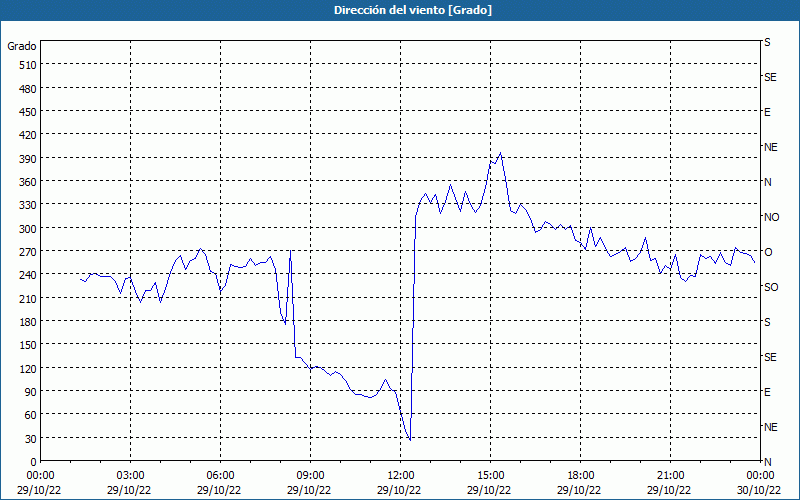
Task: Click the 'Grado' y-axis unit label
Action: click(22, 46)
